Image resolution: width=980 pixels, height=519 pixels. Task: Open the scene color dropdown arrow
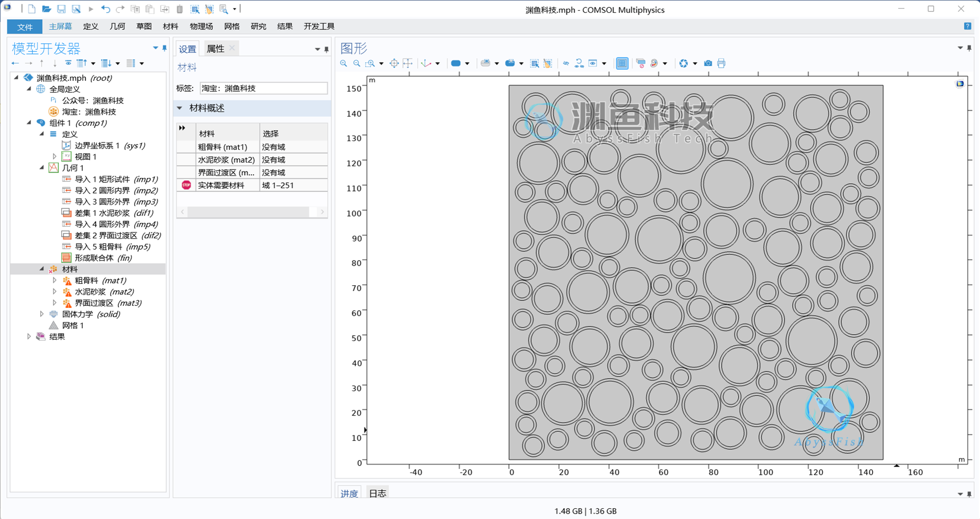pyautogui.click(x=665, y=63)
